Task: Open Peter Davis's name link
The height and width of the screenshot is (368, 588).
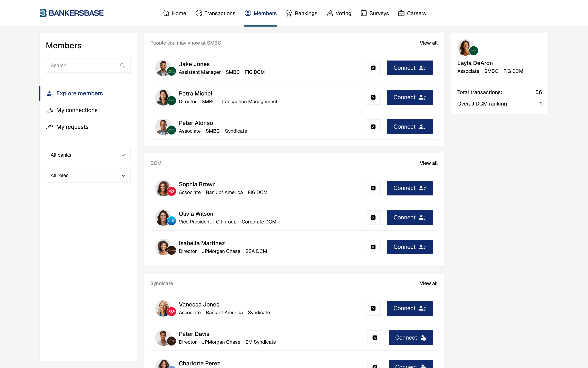Action: point(194,334)
